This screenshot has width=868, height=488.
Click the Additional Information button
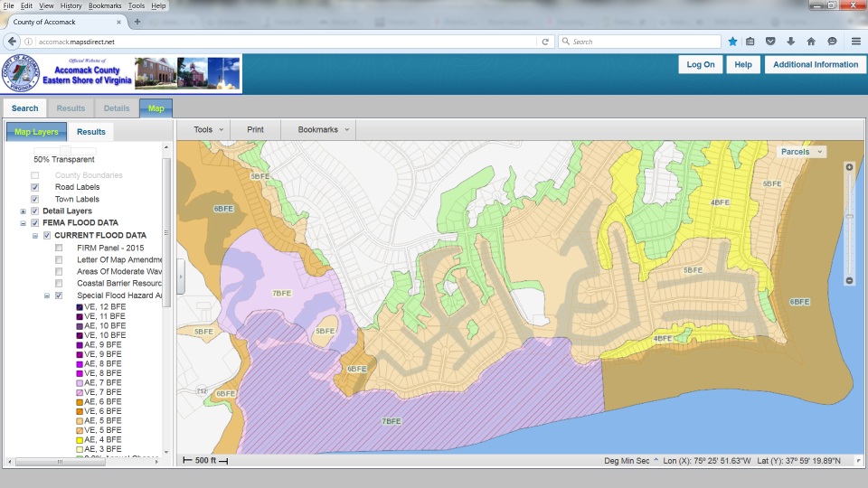pos(815,65)
